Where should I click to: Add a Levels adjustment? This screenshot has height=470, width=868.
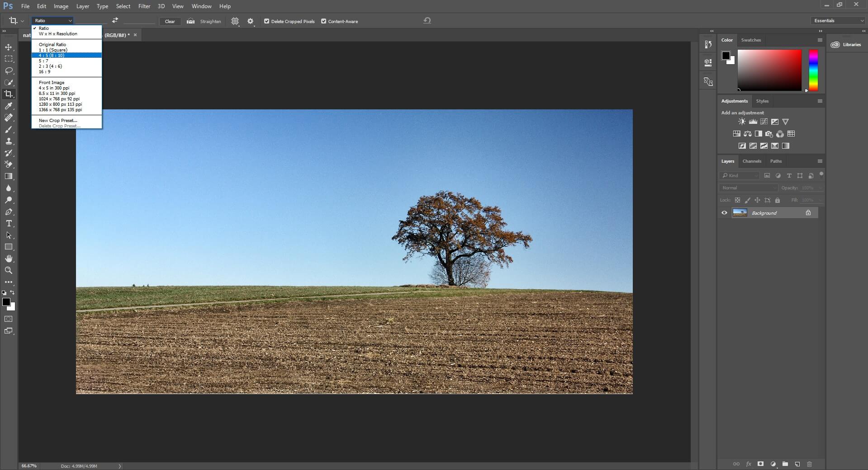(753, 122)
